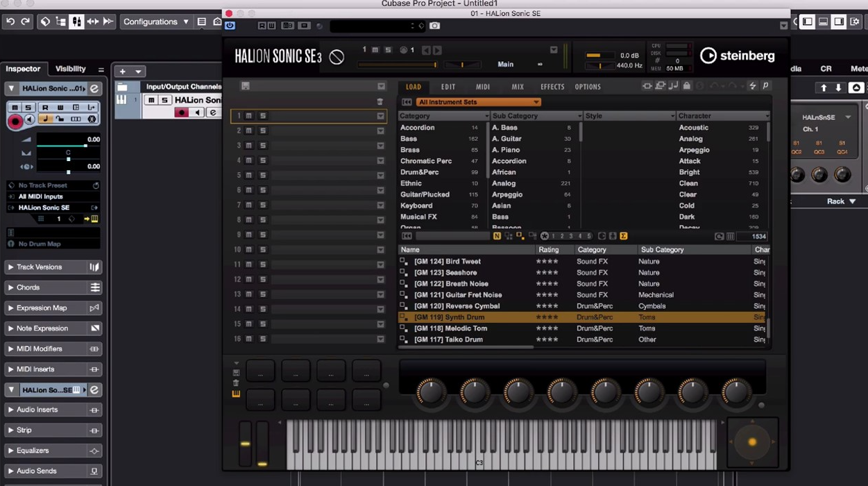Toggle Mute in the Inspector track controls
Screen dimensions: 868x486
tap(15, 108)
